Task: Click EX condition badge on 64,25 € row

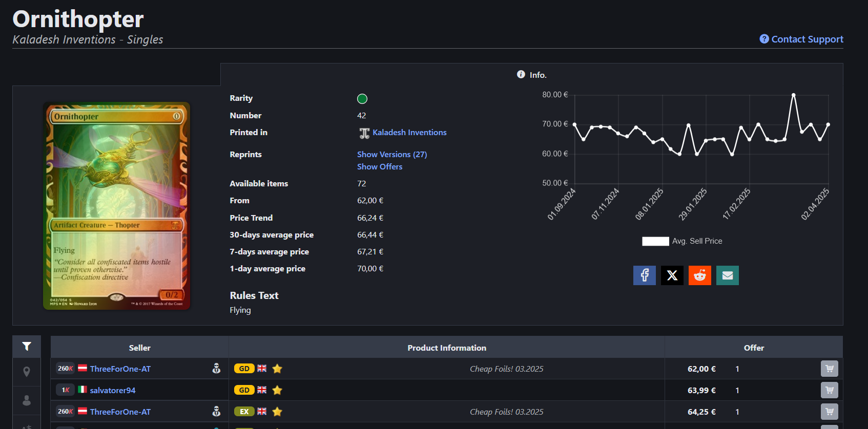Action: 244,412
